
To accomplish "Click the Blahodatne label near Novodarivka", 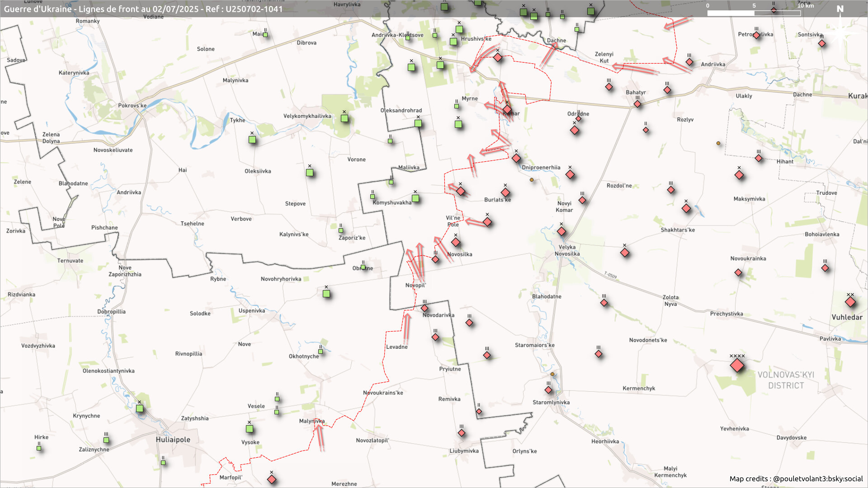I will pyautogui.click(x=547, y=297).
